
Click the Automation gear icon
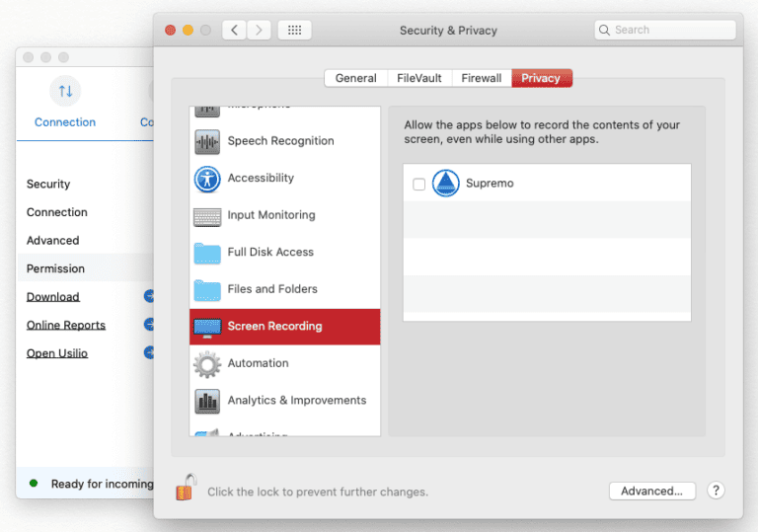point(207,364)
